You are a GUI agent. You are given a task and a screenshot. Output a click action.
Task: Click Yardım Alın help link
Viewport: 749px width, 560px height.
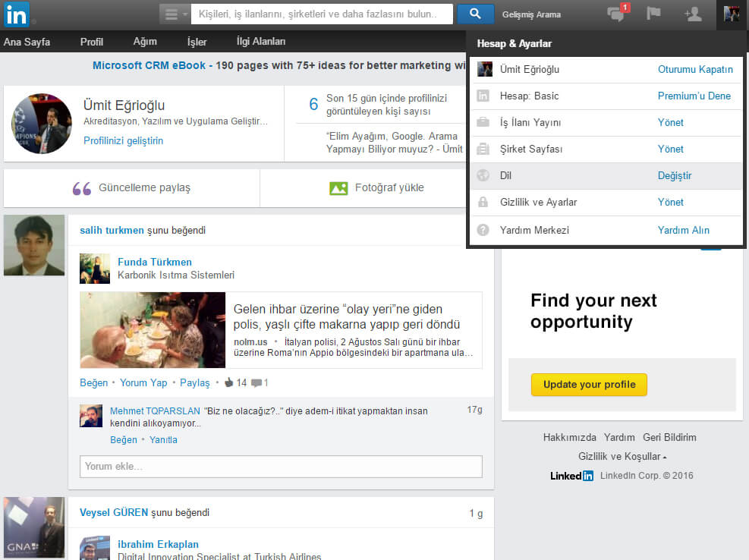click(x=684, y=231)
